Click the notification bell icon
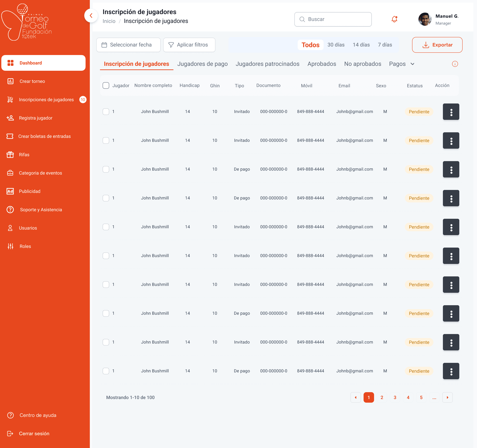The image size is (477, 448). [394, 19]
